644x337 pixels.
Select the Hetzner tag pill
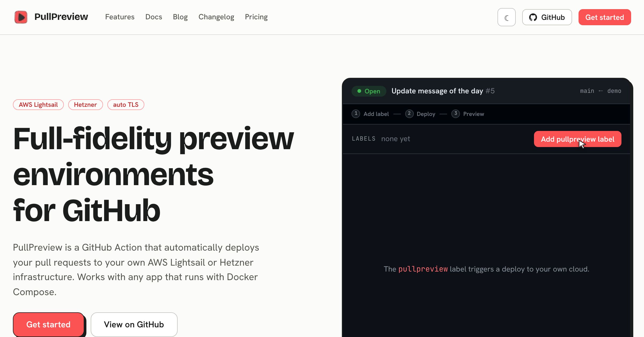tap(85, 105)
